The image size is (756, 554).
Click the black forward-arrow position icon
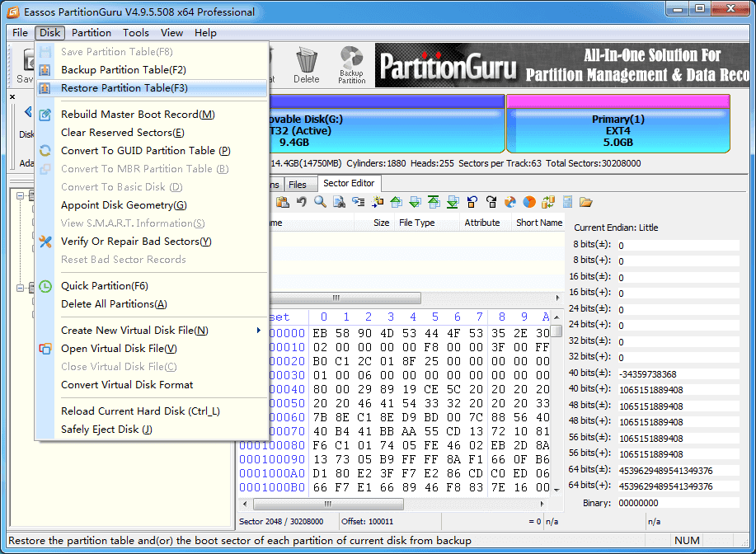(491, 202)
